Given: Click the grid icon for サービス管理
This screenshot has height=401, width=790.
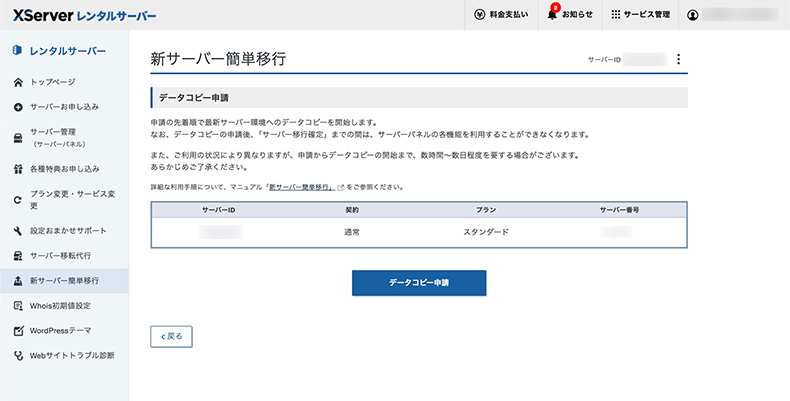Looking at the screenshot, I should pyautogui.click(x=614, y=15).
